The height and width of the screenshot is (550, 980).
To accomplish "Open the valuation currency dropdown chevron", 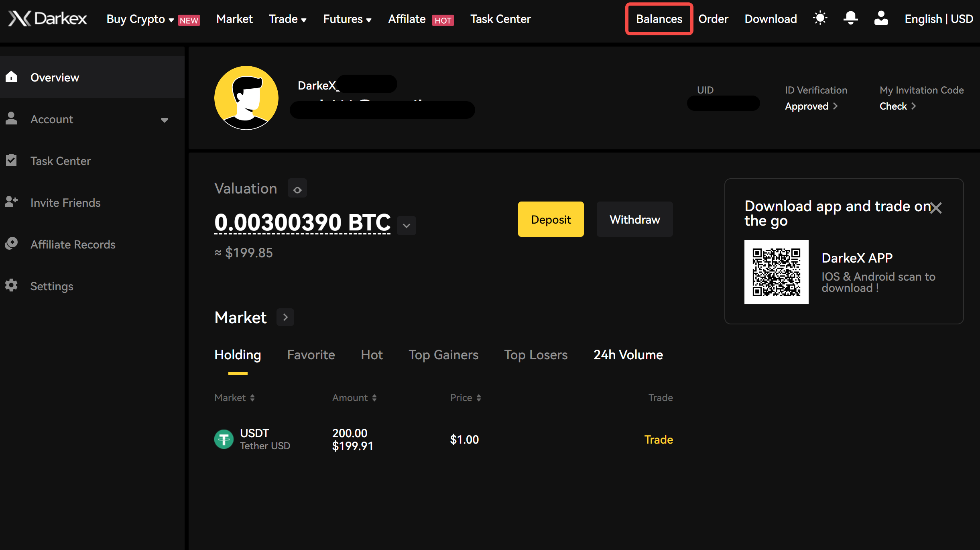I will [407, 225].
